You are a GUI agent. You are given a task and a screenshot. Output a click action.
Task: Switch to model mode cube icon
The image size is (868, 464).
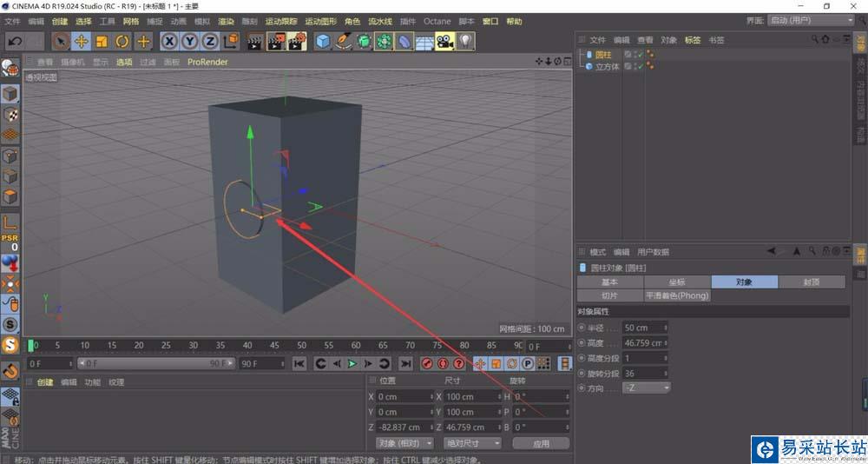pyautogui.click(x=10, y=94)
